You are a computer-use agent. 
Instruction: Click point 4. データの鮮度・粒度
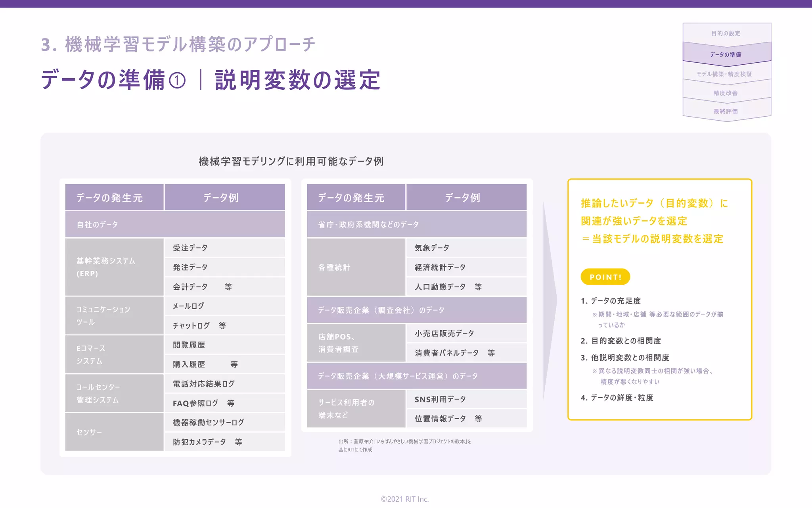coord(617,398)
